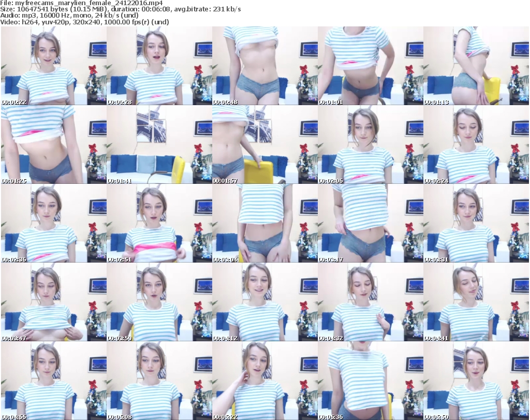Open the frame at 00:03:59
The image size is (530, 420).
coord(159,302)
